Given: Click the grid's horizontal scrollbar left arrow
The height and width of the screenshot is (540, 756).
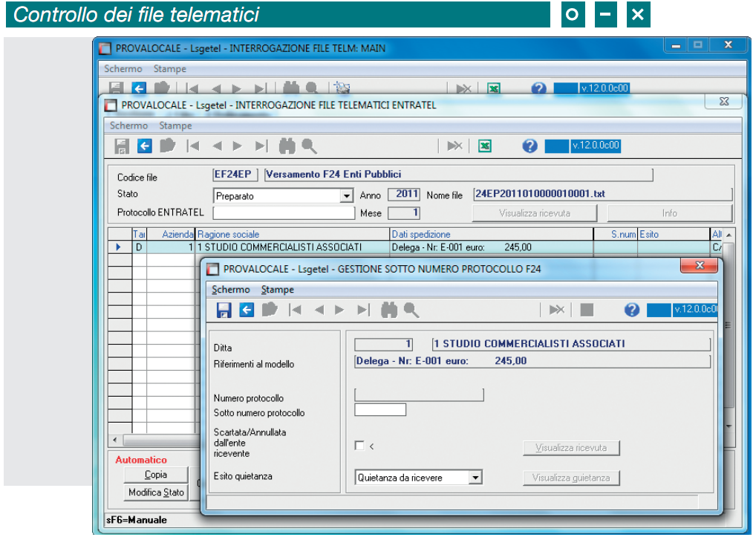Looking at the screenshot, I should (x=115, y=440).
